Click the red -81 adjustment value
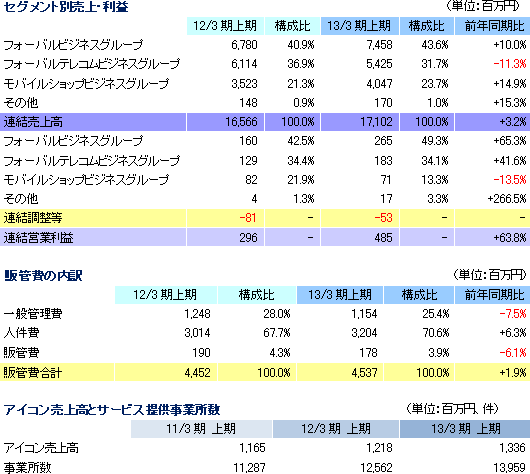This screenshot has width=530, height=474. coord(248,218)
